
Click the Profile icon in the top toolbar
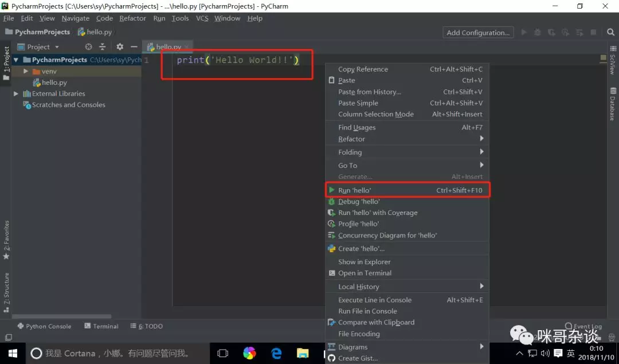pyautogui.click(x=565, y=32)
